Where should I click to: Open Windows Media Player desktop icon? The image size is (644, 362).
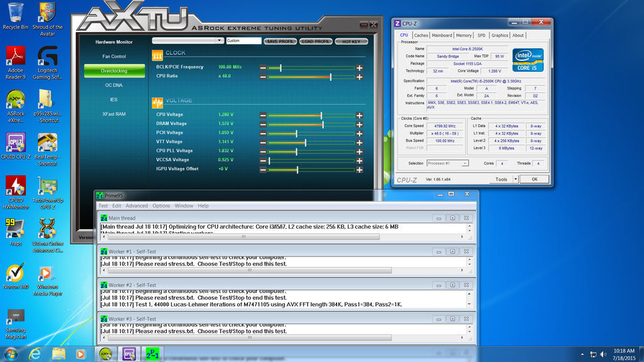(x=47, y=280)
